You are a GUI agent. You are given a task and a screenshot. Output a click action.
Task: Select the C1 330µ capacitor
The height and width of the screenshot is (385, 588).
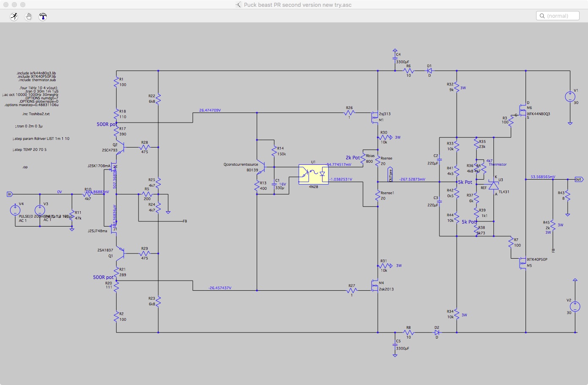coord(274,184)
